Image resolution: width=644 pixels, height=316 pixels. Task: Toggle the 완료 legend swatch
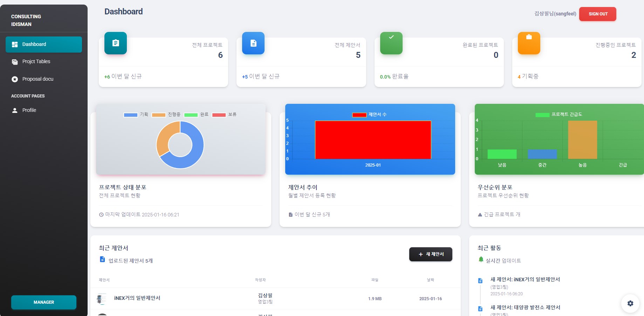tap(191, 115)
